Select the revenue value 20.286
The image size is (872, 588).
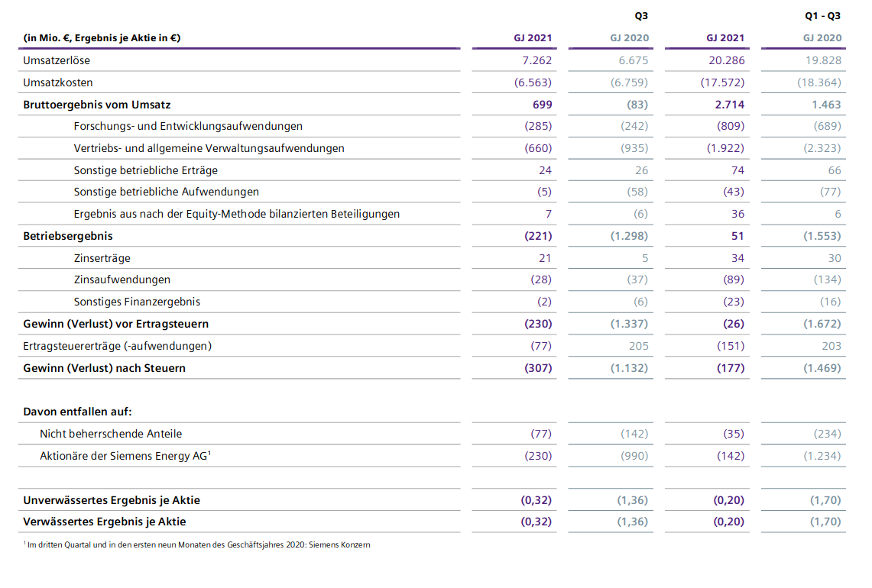click(x=726, y=60)
